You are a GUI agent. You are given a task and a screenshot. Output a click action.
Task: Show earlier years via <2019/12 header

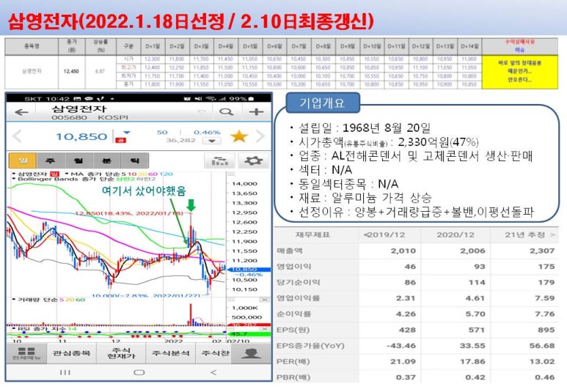[x=384, y=235]
